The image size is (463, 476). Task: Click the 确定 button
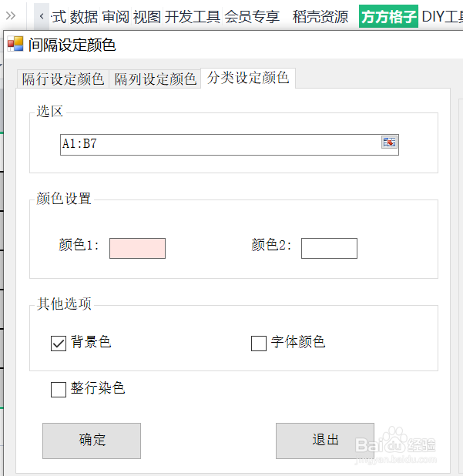pos(92,441)
